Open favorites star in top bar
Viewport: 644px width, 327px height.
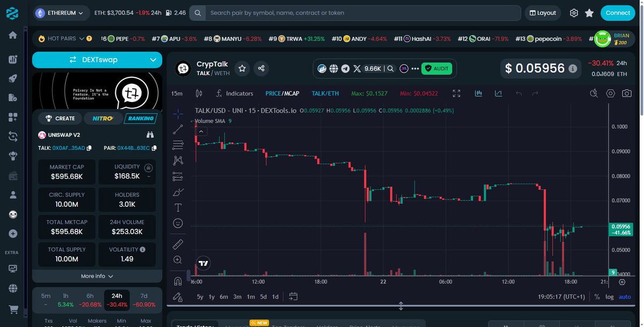point(589,13)
